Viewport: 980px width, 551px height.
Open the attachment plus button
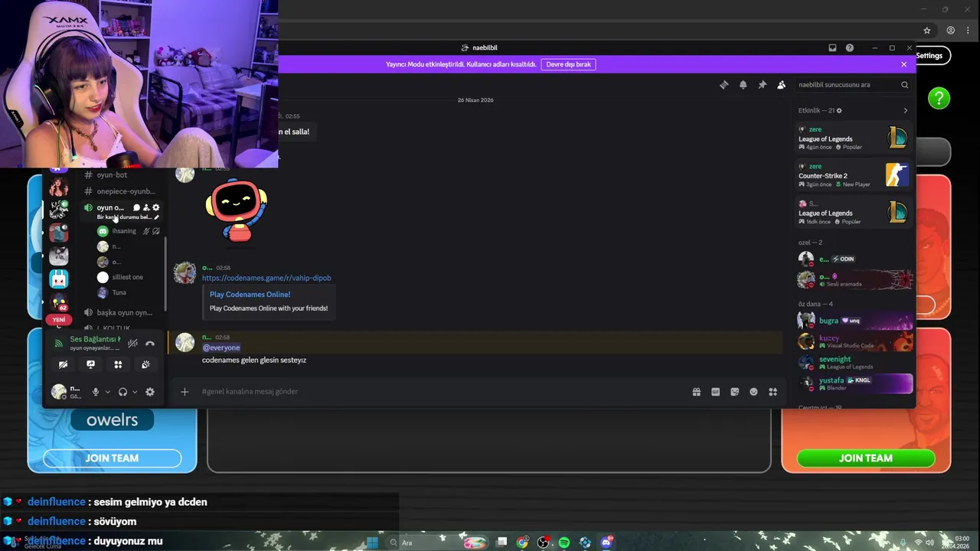pos(185,392)
